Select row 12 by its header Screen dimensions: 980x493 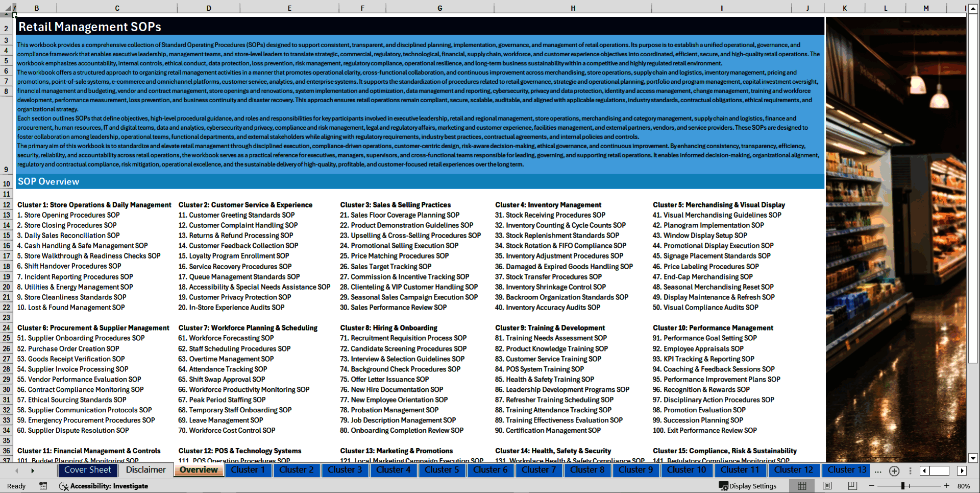click(6, 205)
